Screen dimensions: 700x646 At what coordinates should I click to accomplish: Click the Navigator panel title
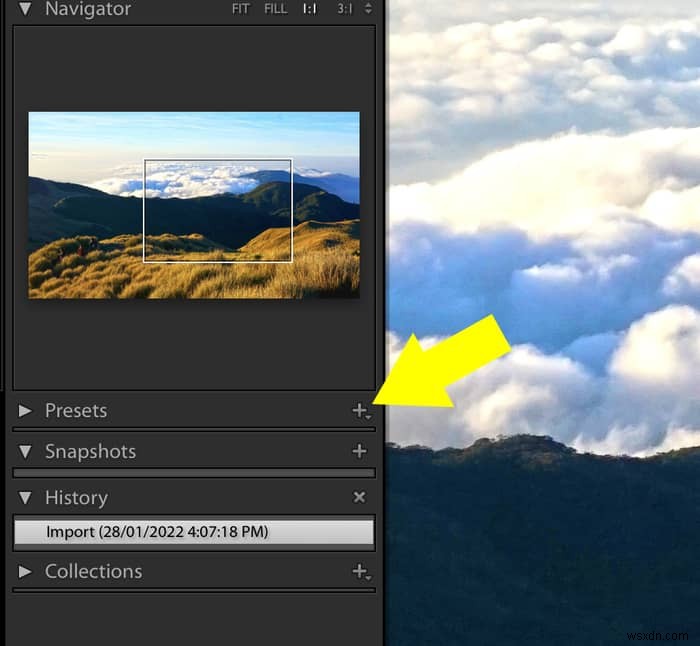click(x=88, y=9)
